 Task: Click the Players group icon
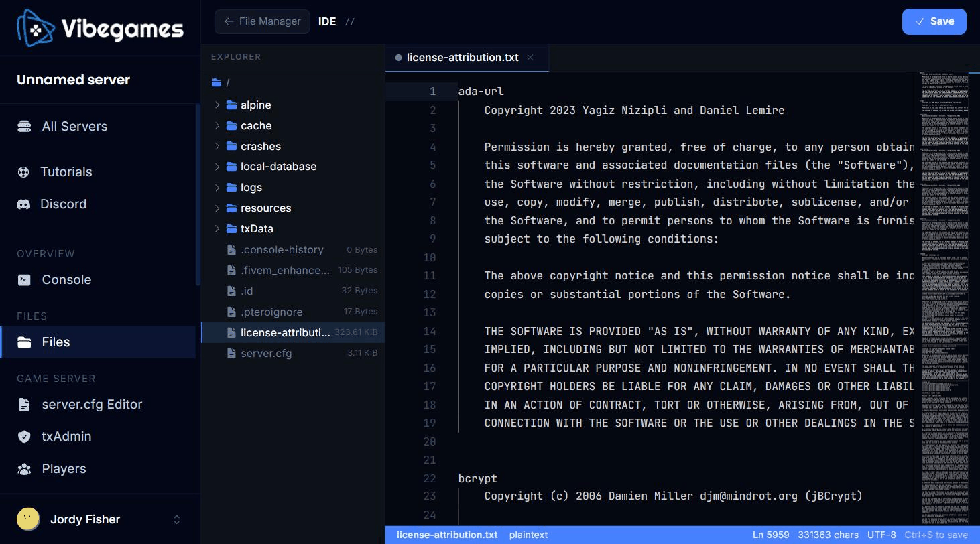[24, 468]
